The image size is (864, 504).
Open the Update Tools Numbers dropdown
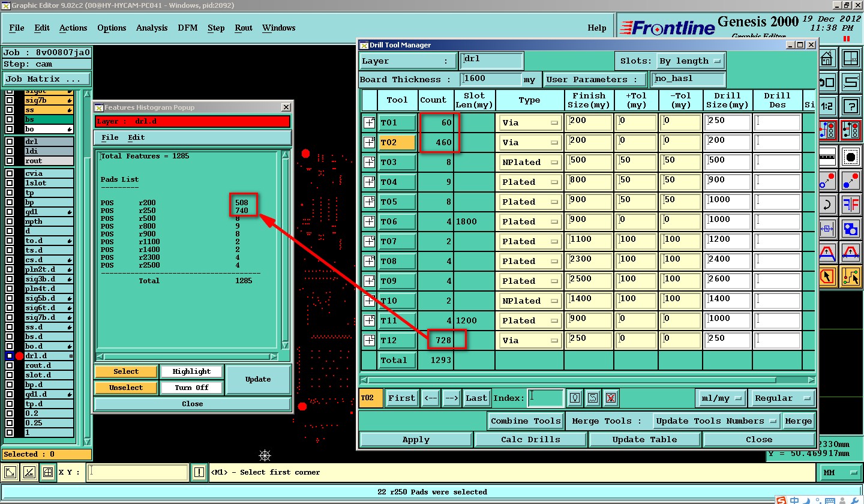(x=716, y=421)
